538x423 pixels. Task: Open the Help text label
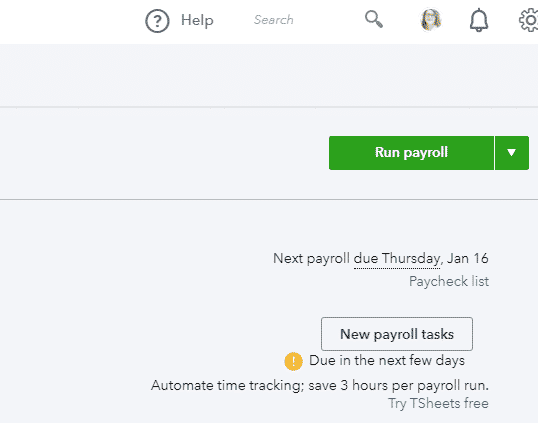197,20
